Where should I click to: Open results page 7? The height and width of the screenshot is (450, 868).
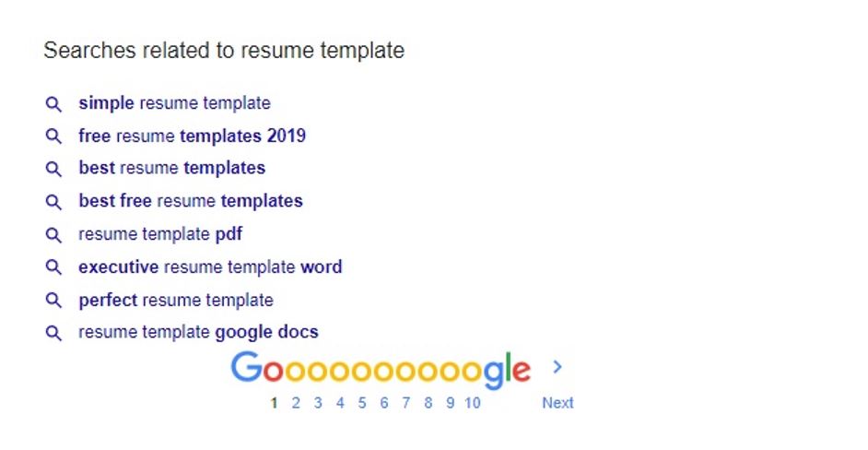[405, 403]
